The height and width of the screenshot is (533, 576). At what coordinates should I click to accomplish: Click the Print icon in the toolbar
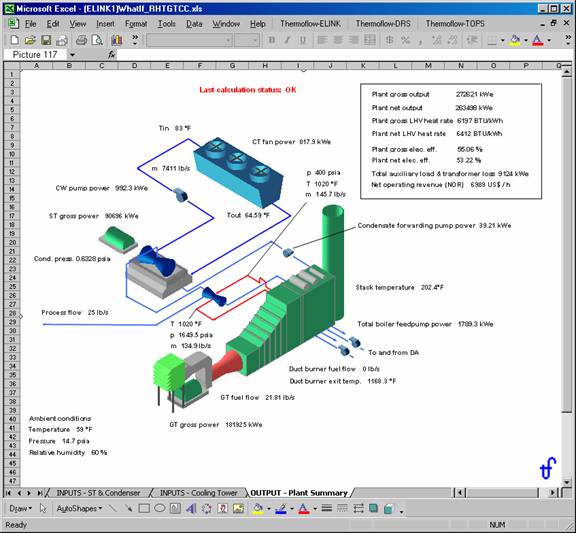pyautogui.click(x=81, y=40)
